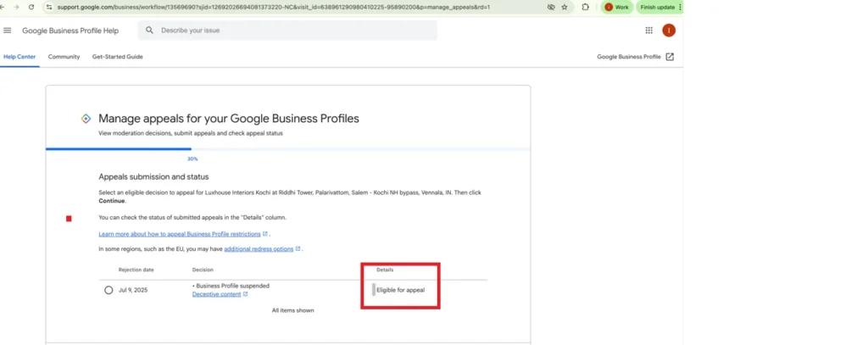Click the Google apps grid icon

pyautogui.click(x=649, y=31)
